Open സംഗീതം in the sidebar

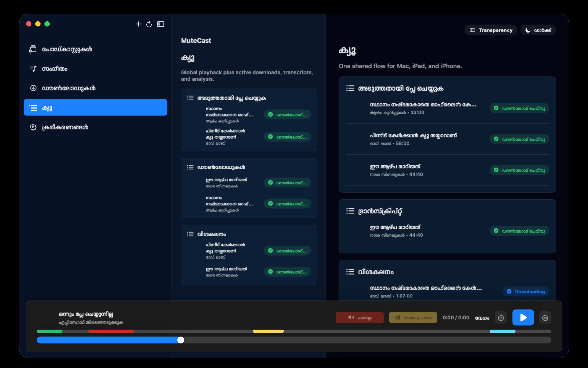pyautogui.click(x=96, y=69)
